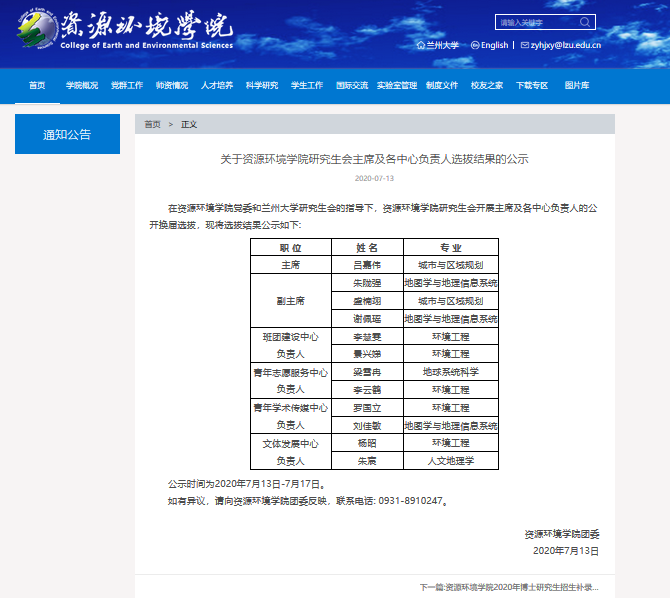
Task: Click the name 梁雪冉 in the table
Action: (x=367, y=372)
